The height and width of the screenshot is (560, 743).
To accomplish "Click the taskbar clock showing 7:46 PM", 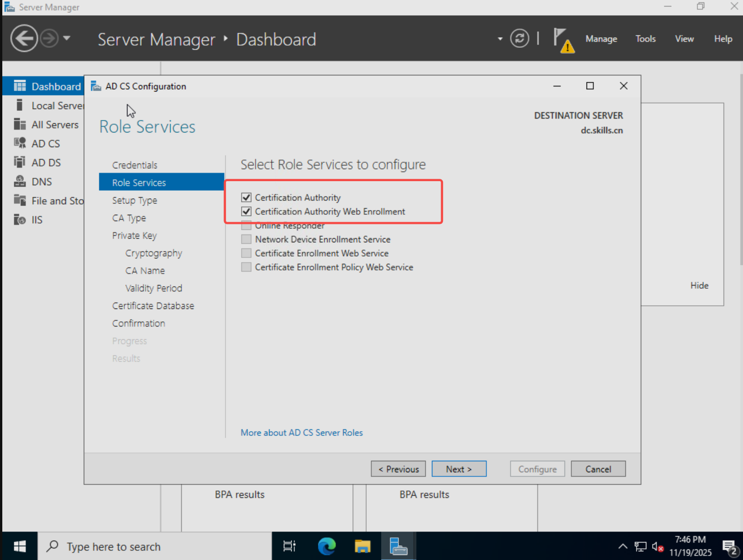I will click(690, 546).
